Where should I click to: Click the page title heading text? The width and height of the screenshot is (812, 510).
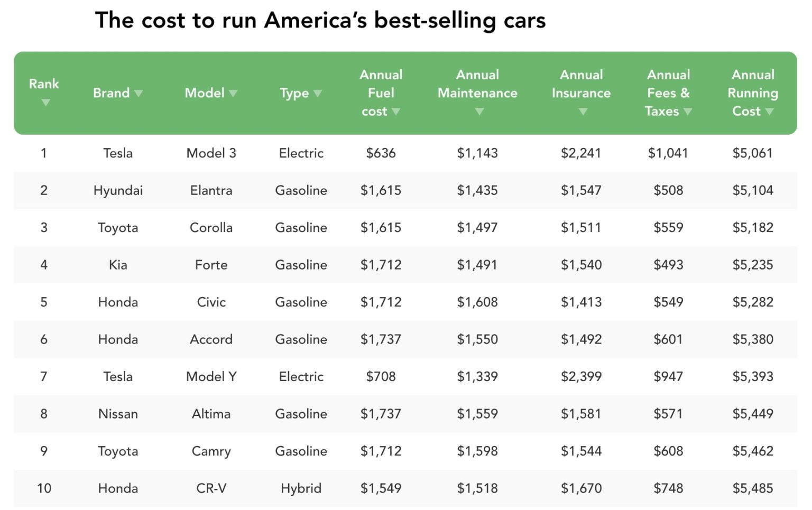(320, 21)
